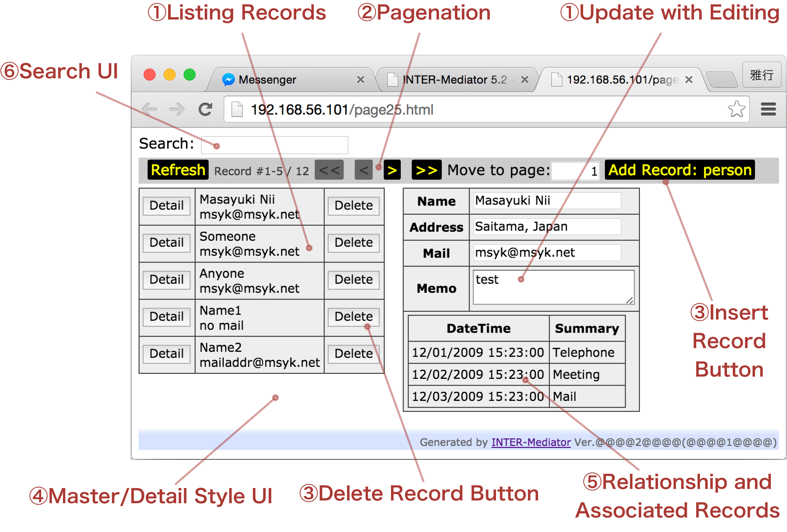
Task: Click the browser back arrow
Action: pos(149,109)
